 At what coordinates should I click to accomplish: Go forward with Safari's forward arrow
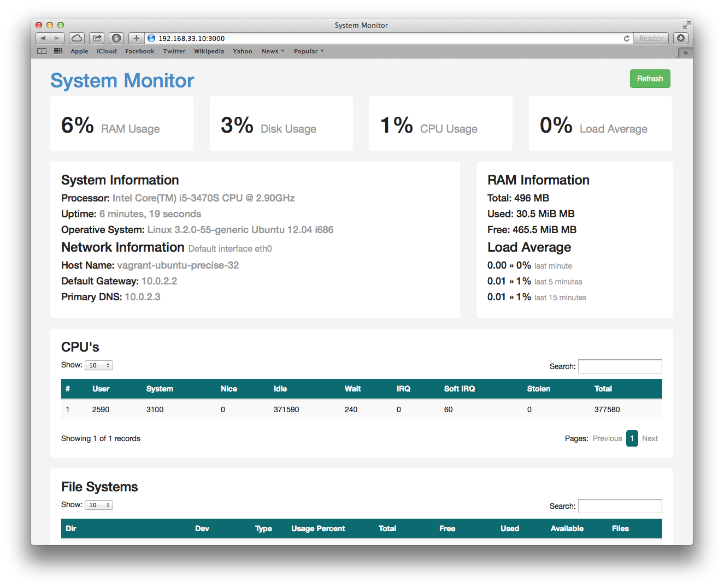pyautogui.click(x=57, y=38)
